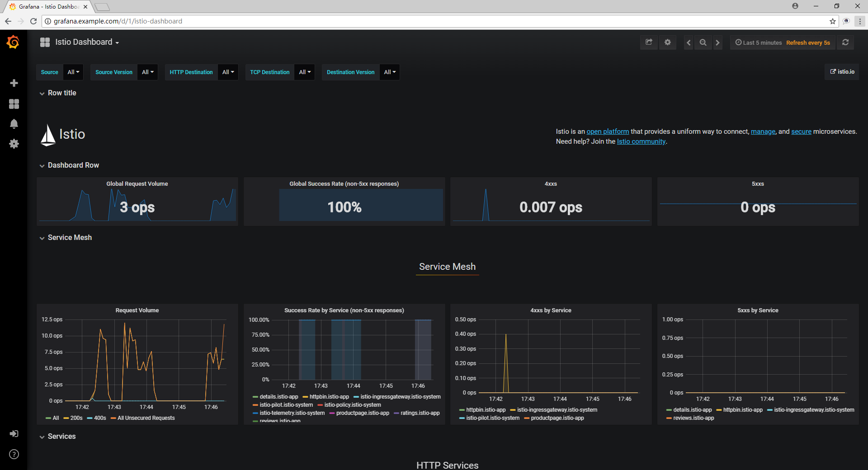The width and height of the screenshot is (868, 470).
Task: Open the 5xxs panel title menu
Action: (758, 184)
